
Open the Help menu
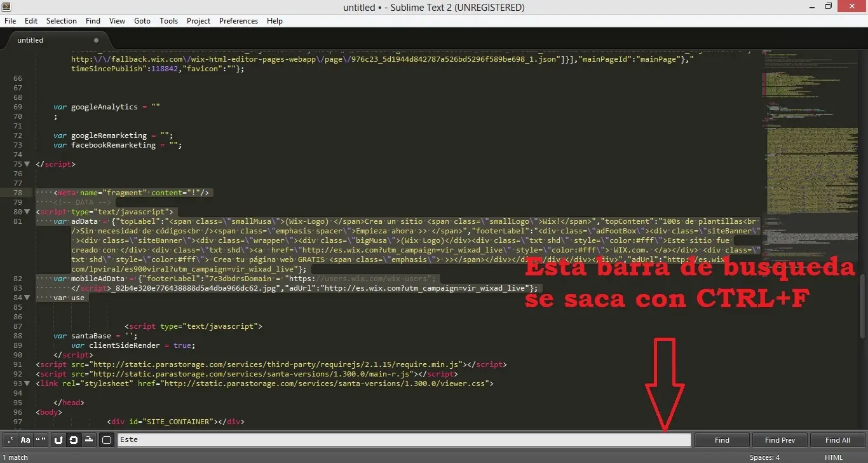275,21
